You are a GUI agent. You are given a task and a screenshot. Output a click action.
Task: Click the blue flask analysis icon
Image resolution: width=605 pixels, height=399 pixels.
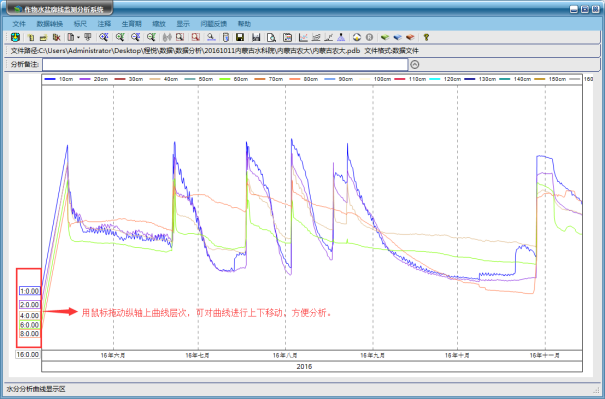click(x=341, y=37)
